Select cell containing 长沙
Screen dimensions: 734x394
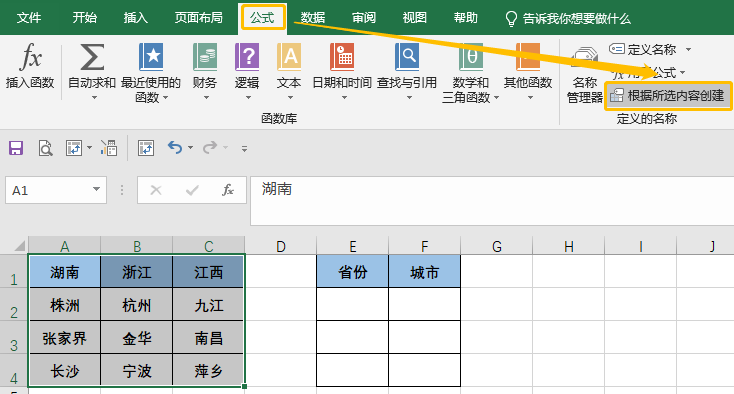[x=65, y=370]
